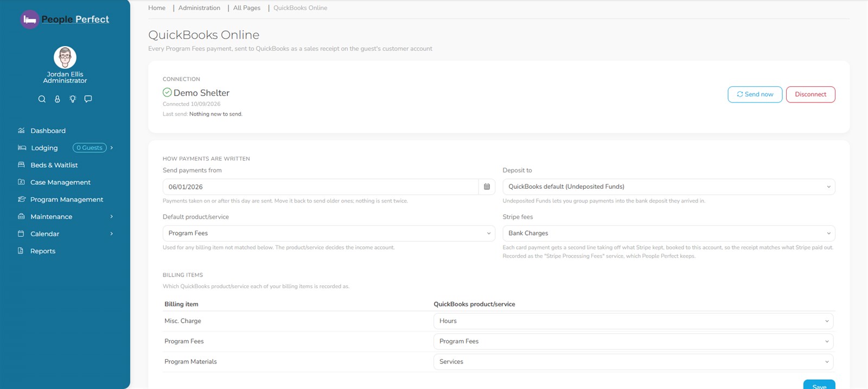Click the QuickBooks Online page heading
The height and width of the screenshot is (389, 868).
click(x=204, y=35)
